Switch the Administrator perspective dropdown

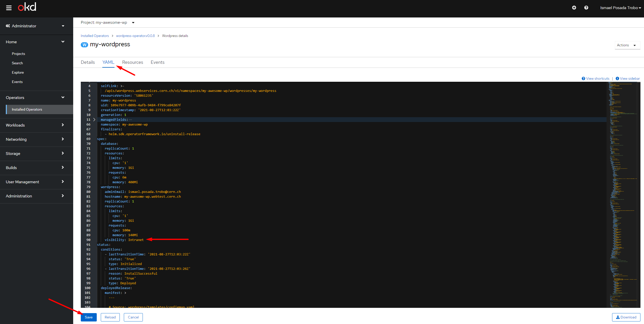[35, 26]
